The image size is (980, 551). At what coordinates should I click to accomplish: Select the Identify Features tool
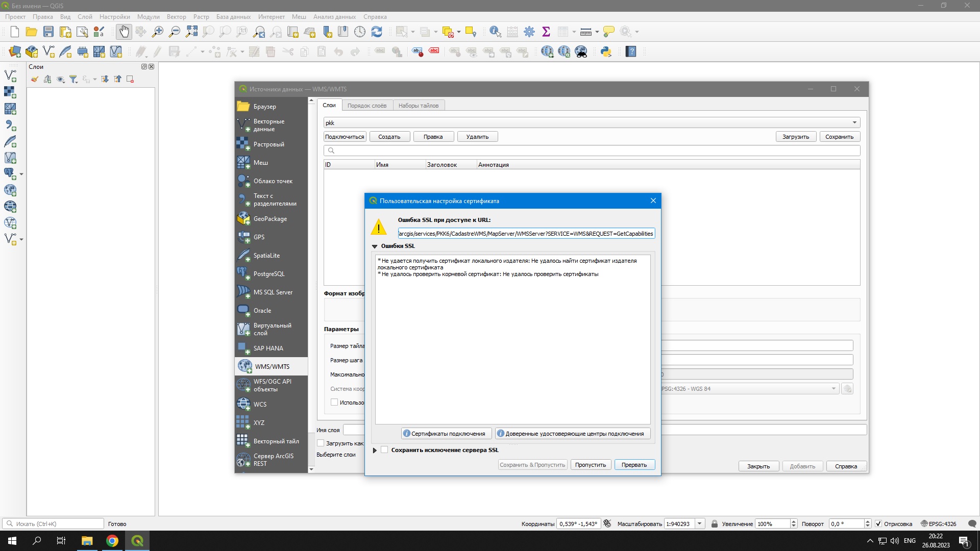[x=495, y=32]
